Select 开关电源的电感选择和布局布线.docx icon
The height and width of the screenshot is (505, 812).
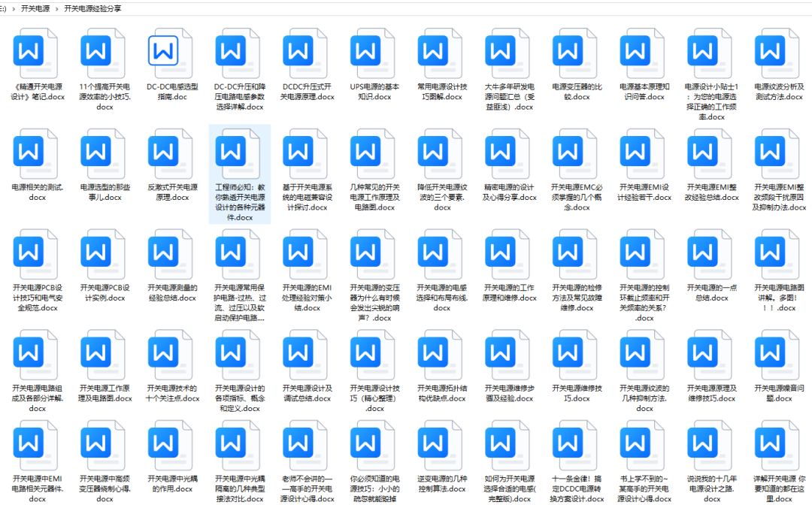(440, 255)
